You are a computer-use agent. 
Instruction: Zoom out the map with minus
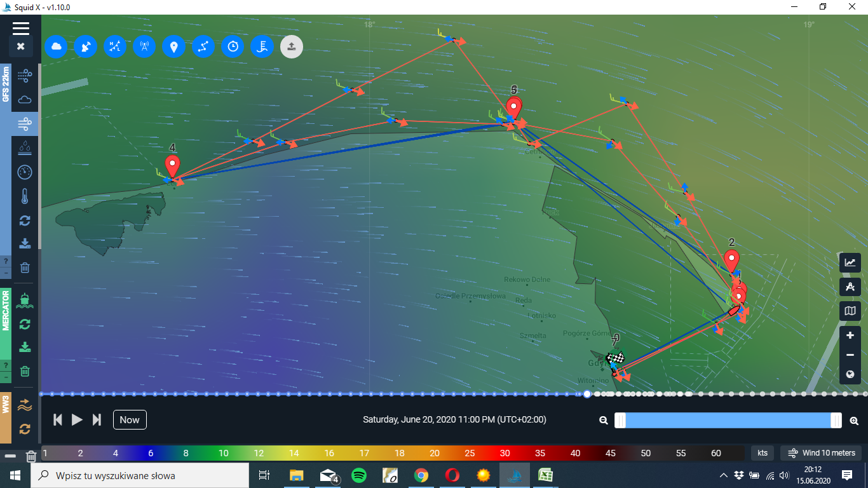point(850,355)
